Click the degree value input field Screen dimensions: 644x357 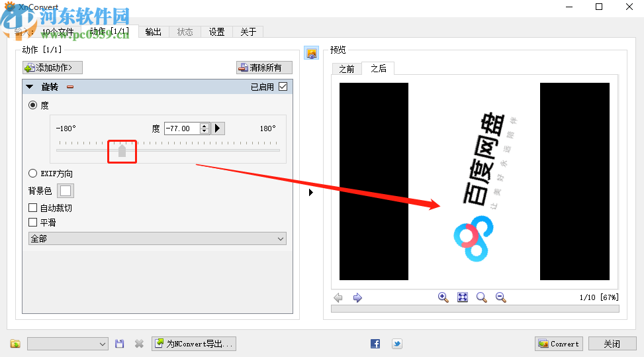coord(182,128)
